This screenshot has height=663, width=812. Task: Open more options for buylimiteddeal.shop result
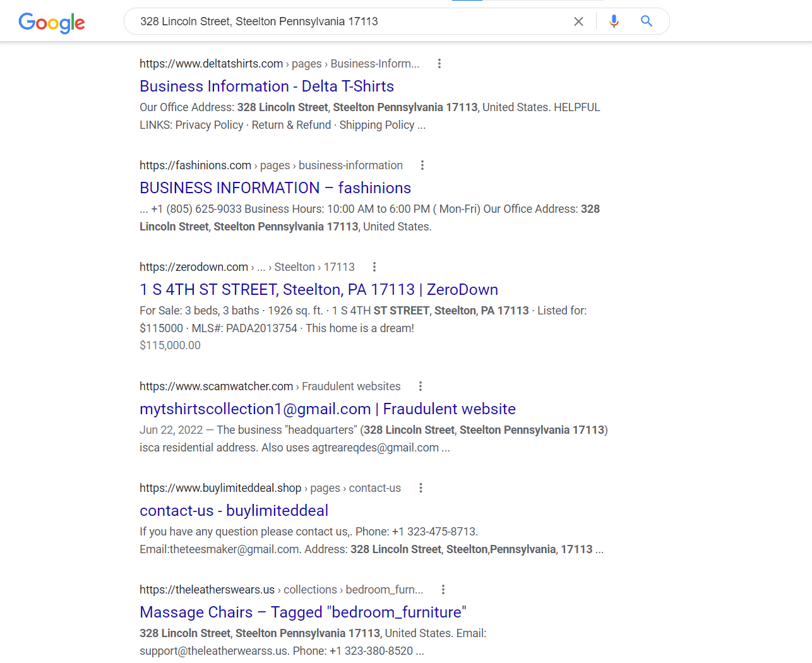pyautogui.click(x=421, y=488)
